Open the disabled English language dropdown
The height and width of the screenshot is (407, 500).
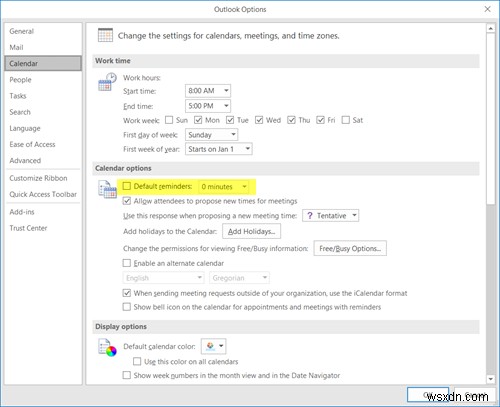click(163, 278)
